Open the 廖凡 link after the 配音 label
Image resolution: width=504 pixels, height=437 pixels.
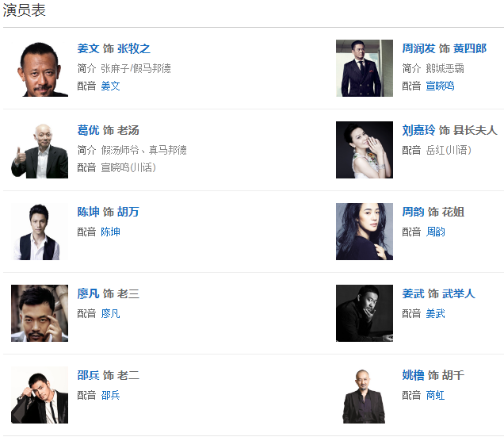[110, 314]
